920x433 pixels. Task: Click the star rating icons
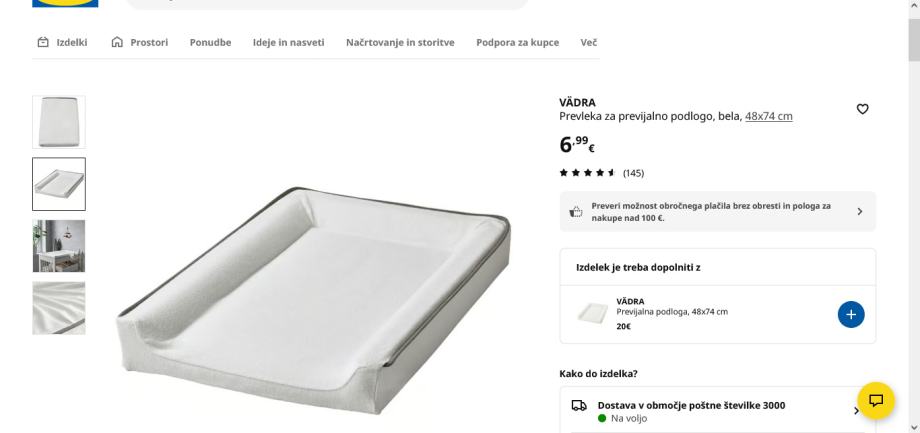tap(587, 172)
